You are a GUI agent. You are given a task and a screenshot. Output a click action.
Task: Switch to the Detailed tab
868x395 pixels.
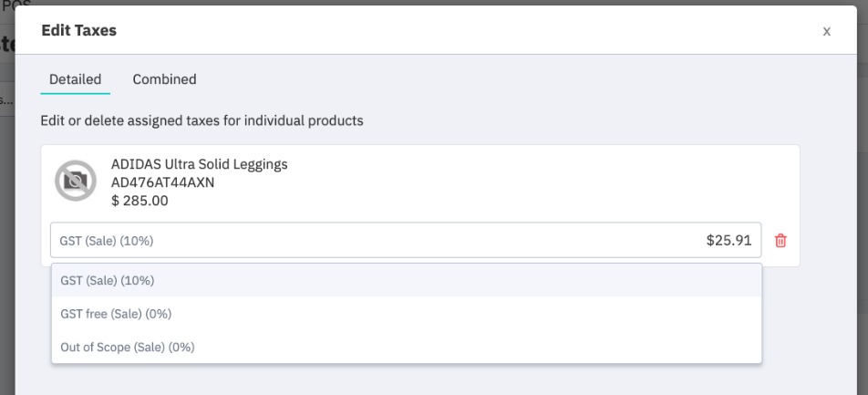[x=76, y=79]
